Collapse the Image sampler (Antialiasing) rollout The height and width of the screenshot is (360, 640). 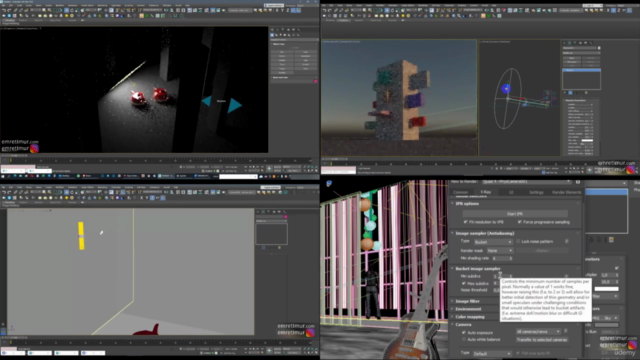pos(484,233)
